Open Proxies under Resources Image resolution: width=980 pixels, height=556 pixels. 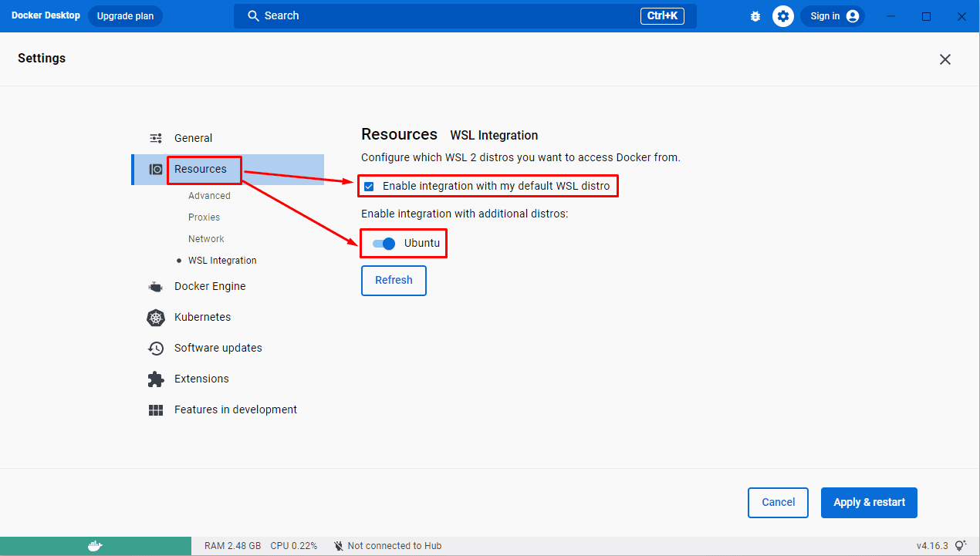(204, 217)
